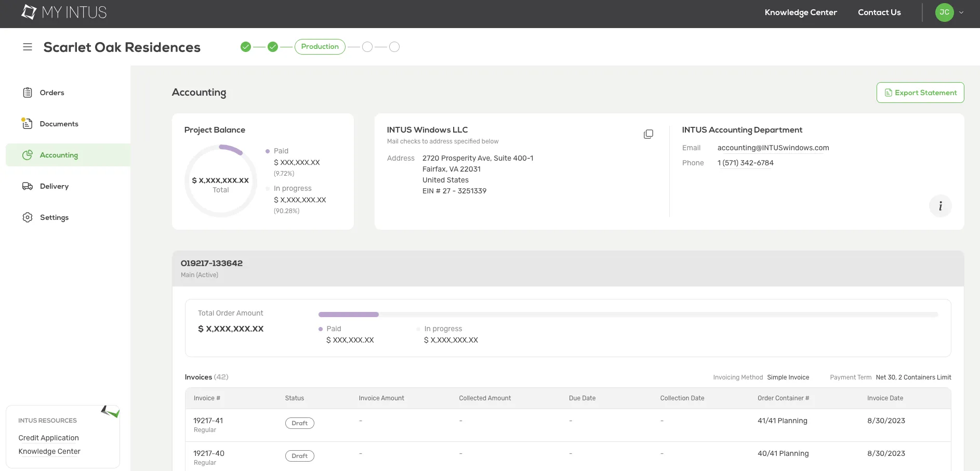
Task: Open the accounting@INTUSwindows.com email link
Action: click(773, 148)
